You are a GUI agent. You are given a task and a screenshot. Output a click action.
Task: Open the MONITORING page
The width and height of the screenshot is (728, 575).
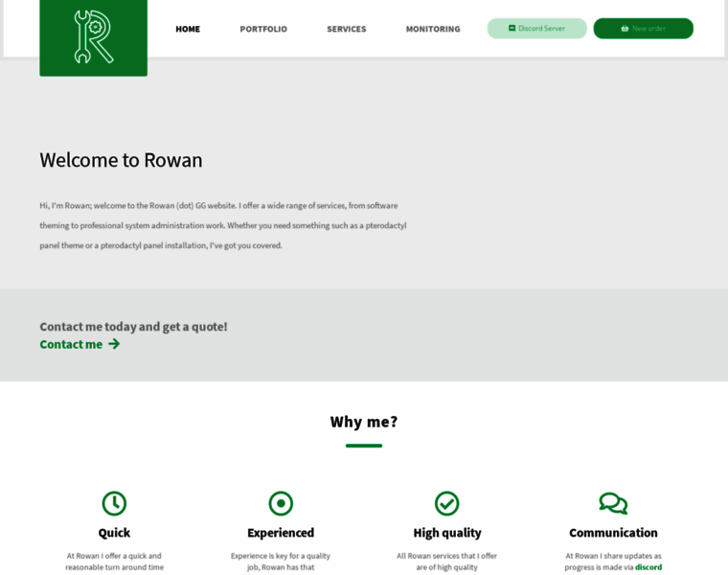(x=433, y=29)
